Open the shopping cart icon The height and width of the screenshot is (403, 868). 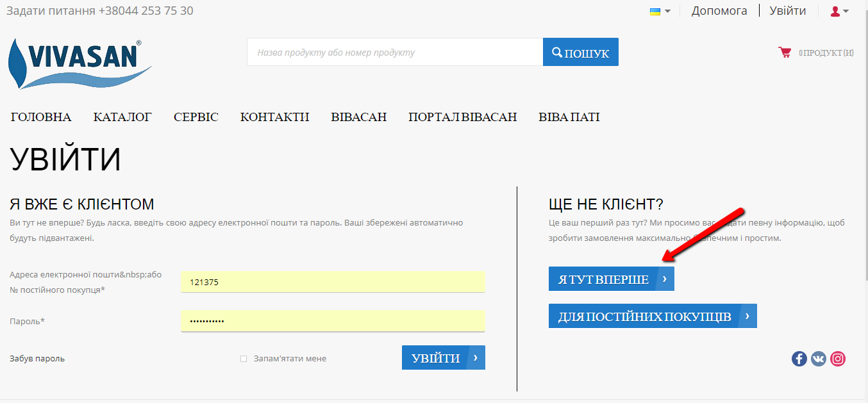point(785,53)
